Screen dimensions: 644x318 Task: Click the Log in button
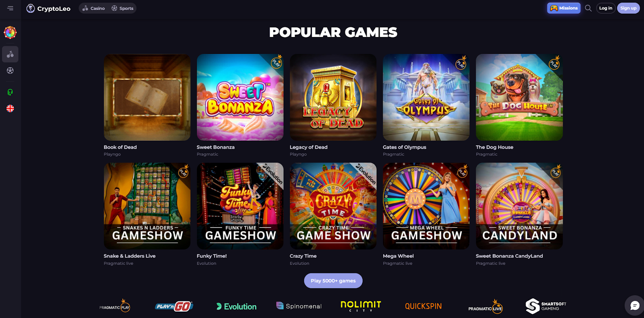(605, 8)
